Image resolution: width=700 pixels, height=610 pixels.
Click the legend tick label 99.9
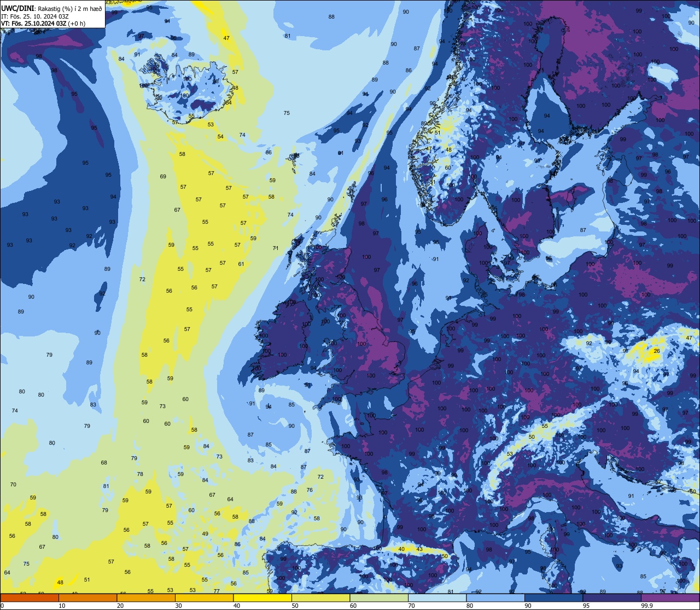click(646, 606)
